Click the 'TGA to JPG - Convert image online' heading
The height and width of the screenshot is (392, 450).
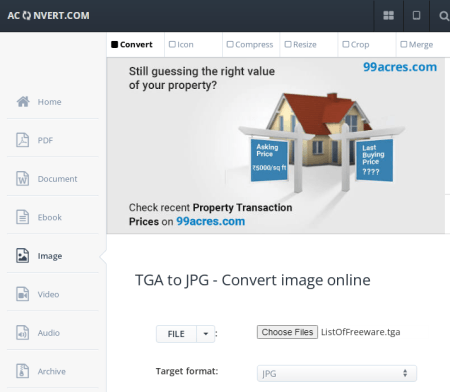pos(253,280)
